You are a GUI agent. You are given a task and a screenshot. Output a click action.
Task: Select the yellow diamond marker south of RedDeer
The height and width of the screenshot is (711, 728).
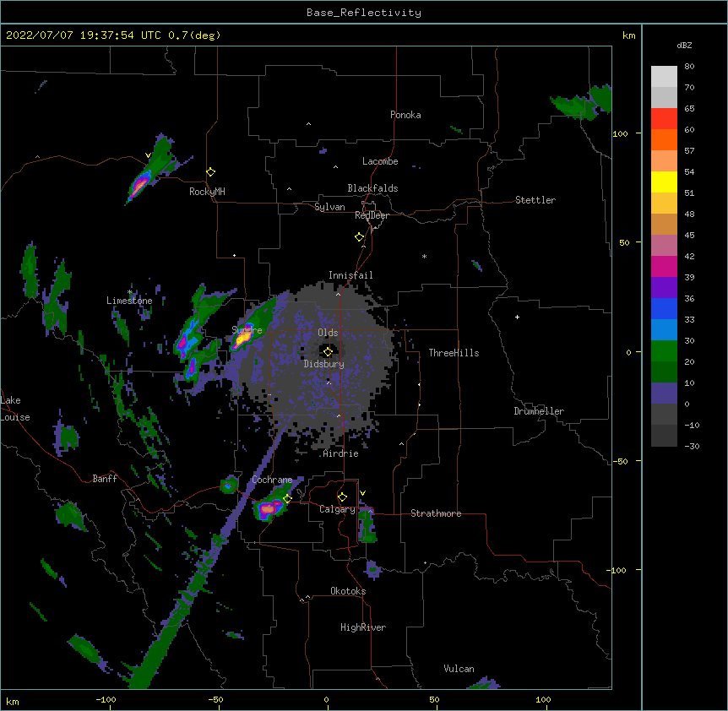360,237
